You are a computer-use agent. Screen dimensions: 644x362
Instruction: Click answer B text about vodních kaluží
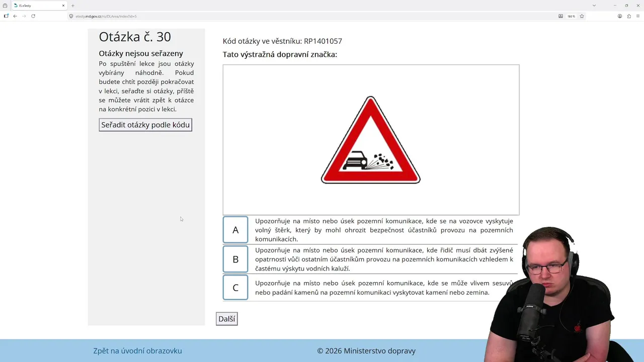[384, 259]
